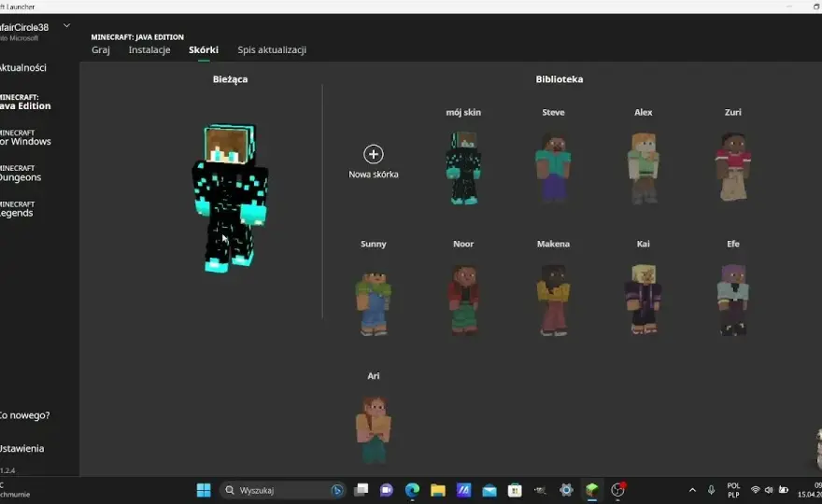Open Task View on the taskbar
This screenshot has width=822, height=504.
coord(361,490)
